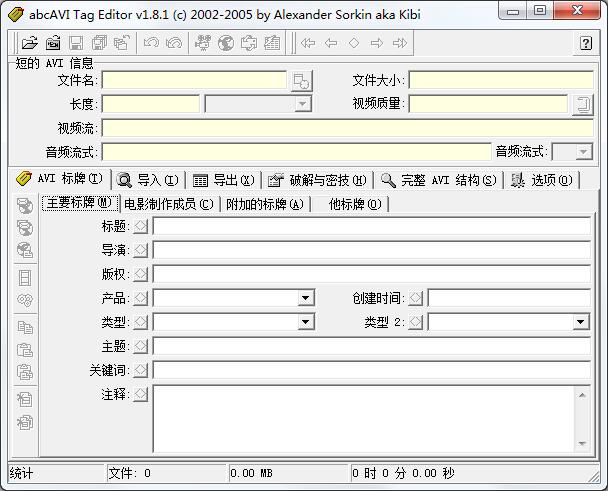Expand the 类型 dropdown list

[306, 322]
